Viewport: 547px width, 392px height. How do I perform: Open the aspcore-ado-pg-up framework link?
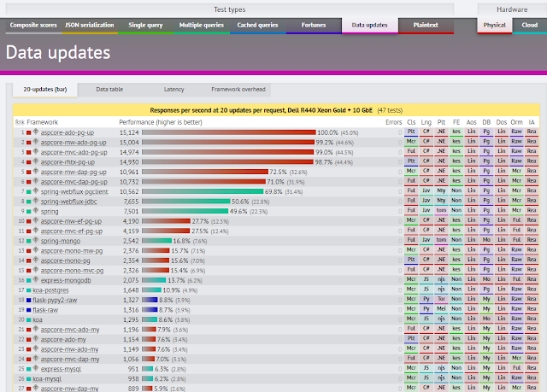pos(68,132)
